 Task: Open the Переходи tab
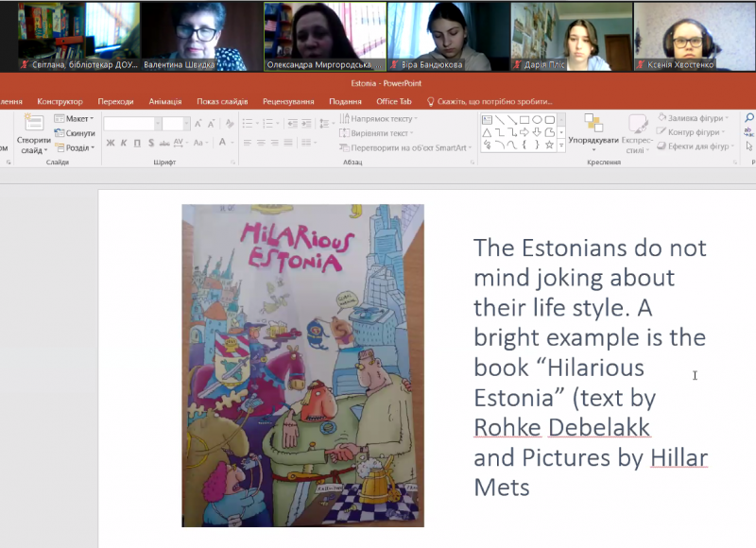[115, 102]
